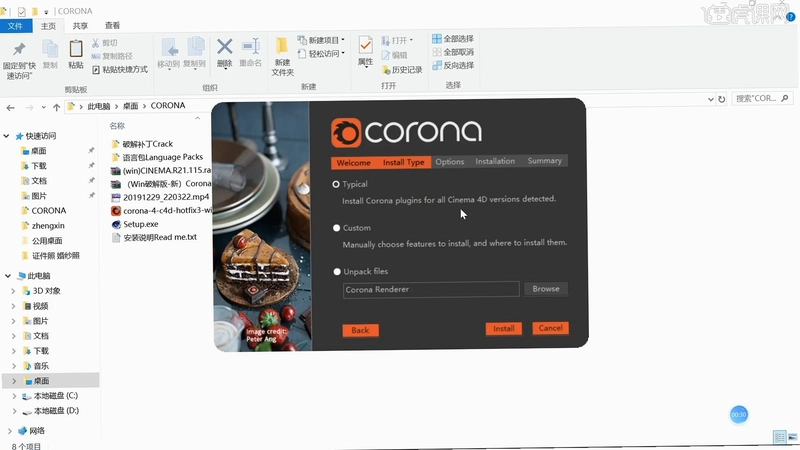The image size is (800, 450).
Task: Click History record option
Action: pos(402,70)
